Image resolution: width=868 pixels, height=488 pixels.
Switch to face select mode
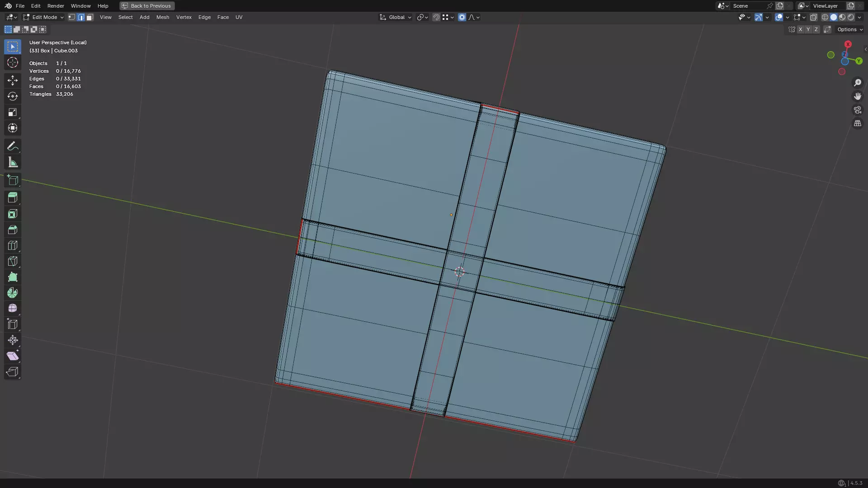(90, 17)
